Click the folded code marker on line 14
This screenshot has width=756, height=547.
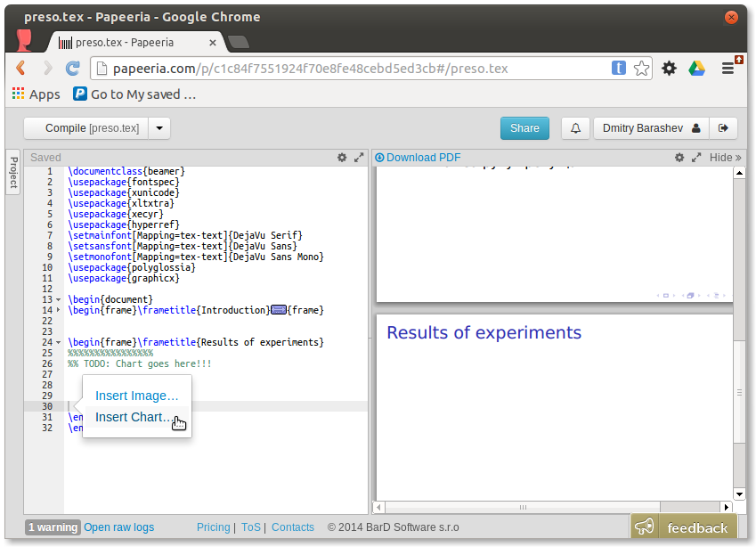click(279, 310)
